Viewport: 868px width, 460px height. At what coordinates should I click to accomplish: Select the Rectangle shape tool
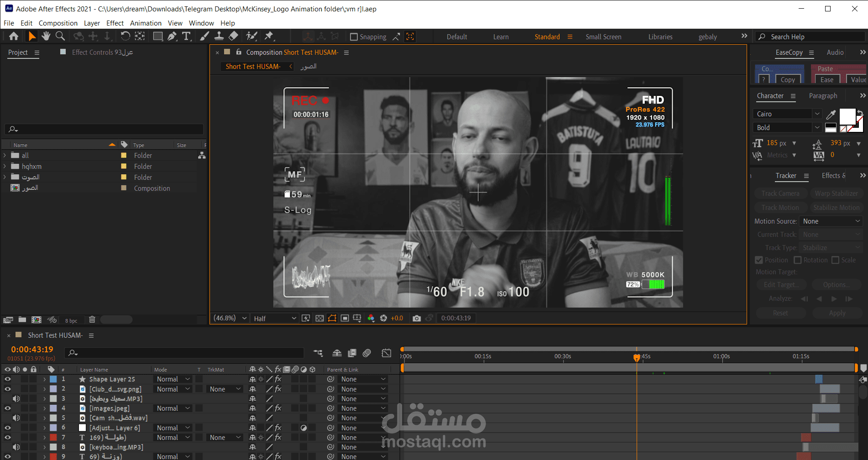pos(157,37)
